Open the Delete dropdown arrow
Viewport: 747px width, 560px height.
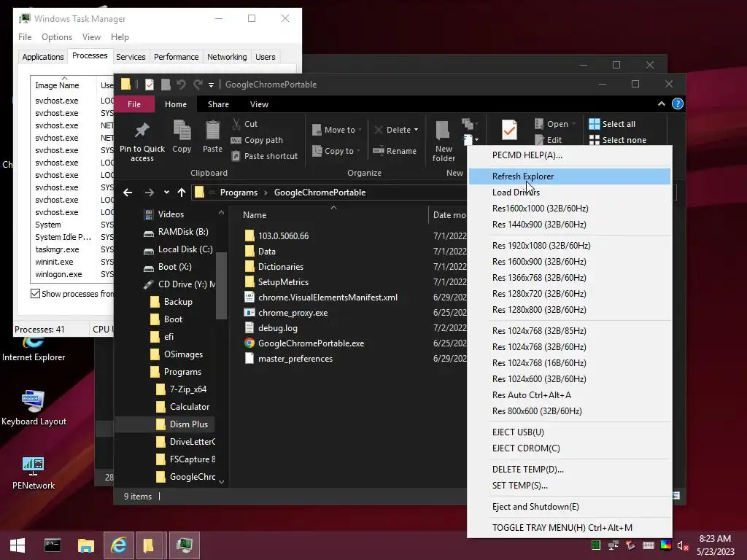point(416,130)
